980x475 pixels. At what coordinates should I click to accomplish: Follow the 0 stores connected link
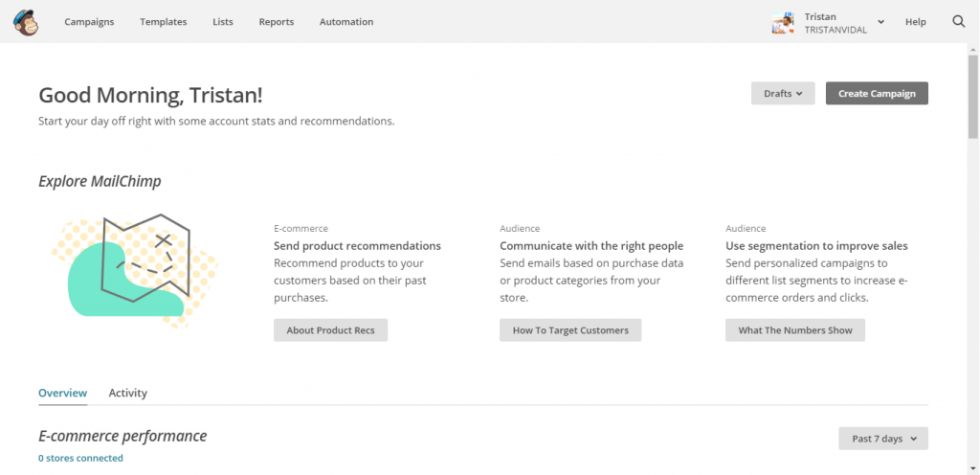coord(80,458)
